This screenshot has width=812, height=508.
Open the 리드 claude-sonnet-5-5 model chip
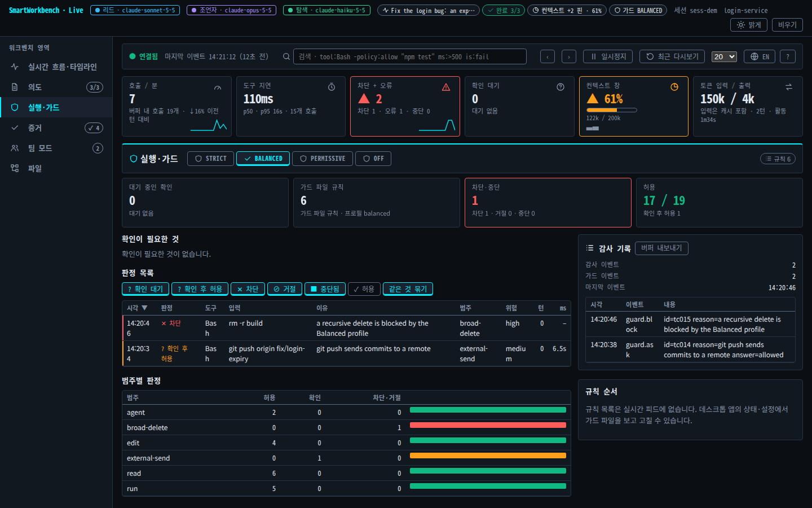pyautogui.click(x=135, y=10)
